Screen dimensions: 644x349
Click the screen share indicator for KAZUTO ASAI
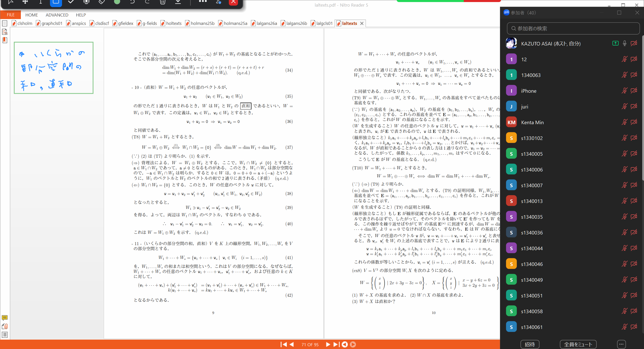615,43
